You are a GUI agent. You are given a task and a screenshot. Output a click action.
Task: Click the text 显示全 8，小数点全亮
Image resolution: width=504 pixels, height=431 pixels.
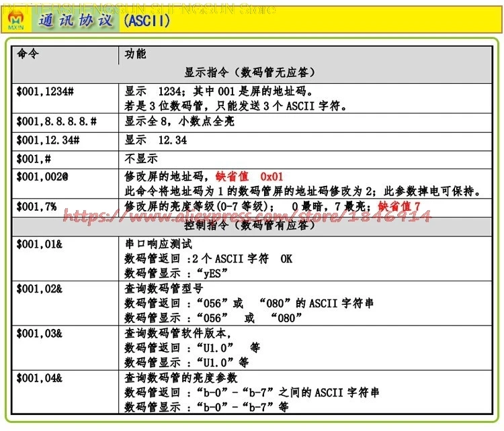179,122
